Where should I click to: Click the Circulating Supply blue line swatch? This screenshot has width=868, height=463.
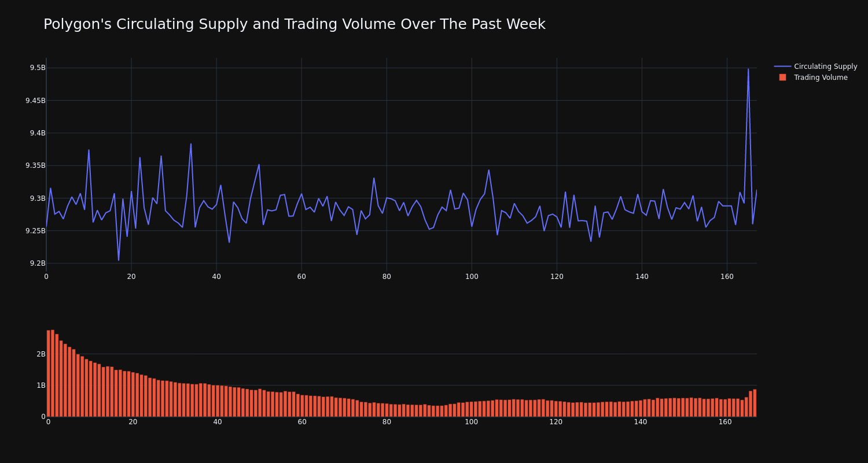click(782, 67)
